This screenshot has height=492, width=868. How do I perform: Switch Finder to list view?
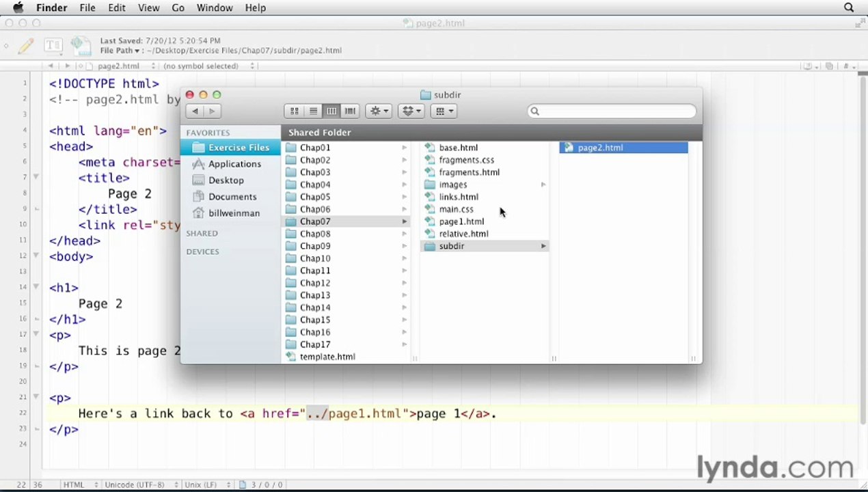(313, 111)
